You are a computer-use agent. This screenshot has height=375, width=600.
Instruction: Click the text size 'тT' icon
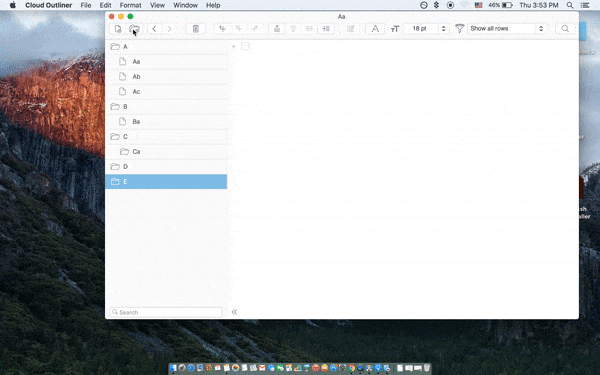395,29
